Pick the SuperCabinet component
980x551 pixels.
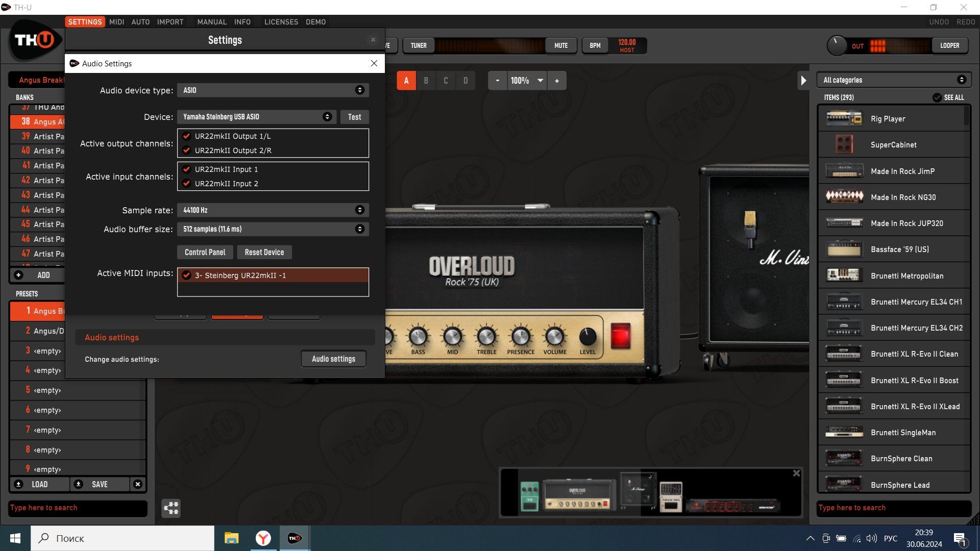pyautogui.click(x=894, y=145)
